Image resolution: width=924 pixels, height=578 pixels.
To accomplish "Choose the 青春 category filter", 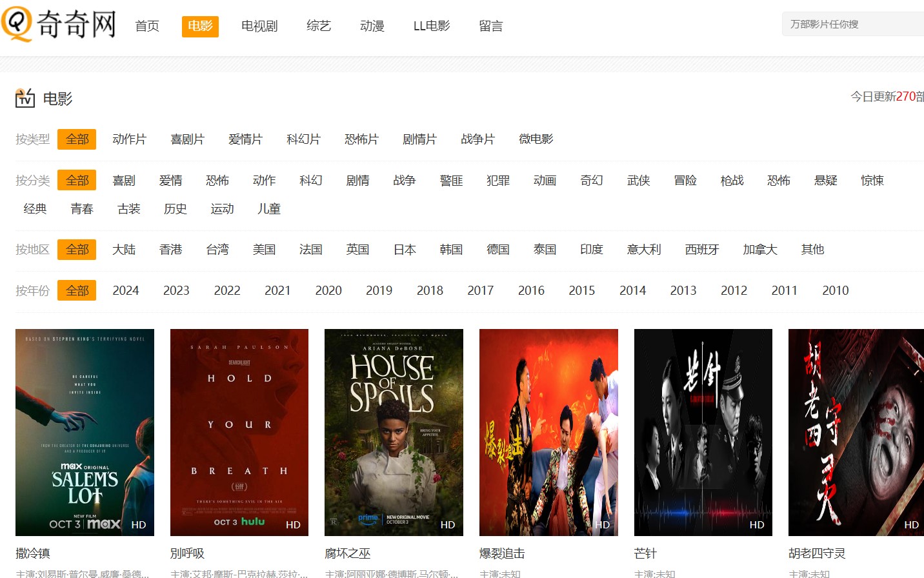I will click(x=82, y=209).
